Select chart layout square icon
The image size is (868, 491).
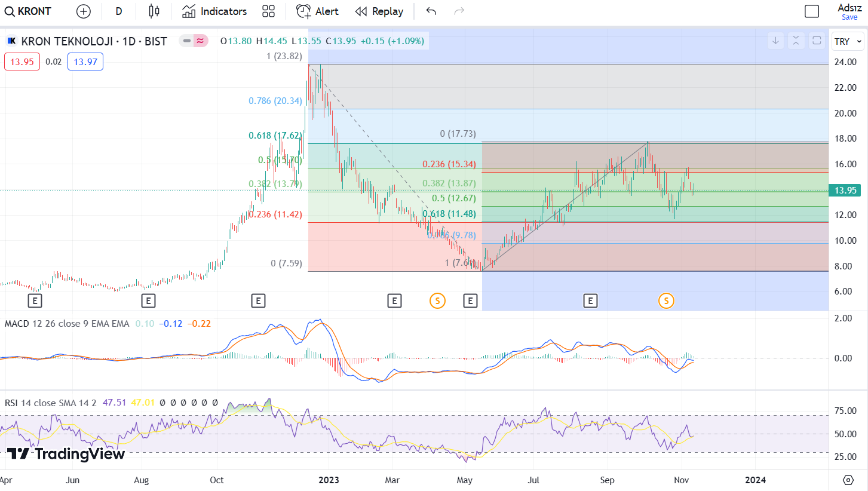point(812,11)
